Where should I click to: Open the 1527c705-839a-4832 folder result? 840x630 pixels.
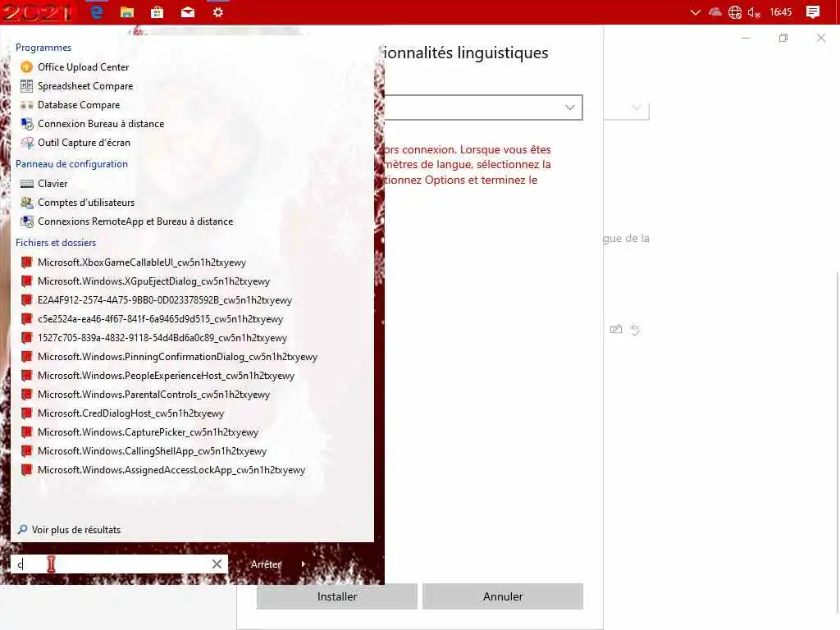162,338
